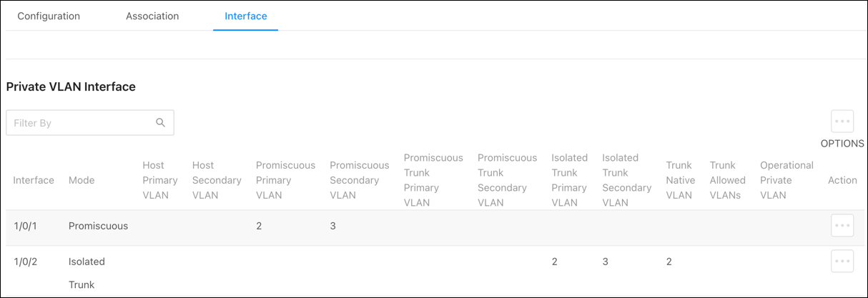
Task: Open action menu for interface 1/0/1
Action: click(x=842, y=225)
